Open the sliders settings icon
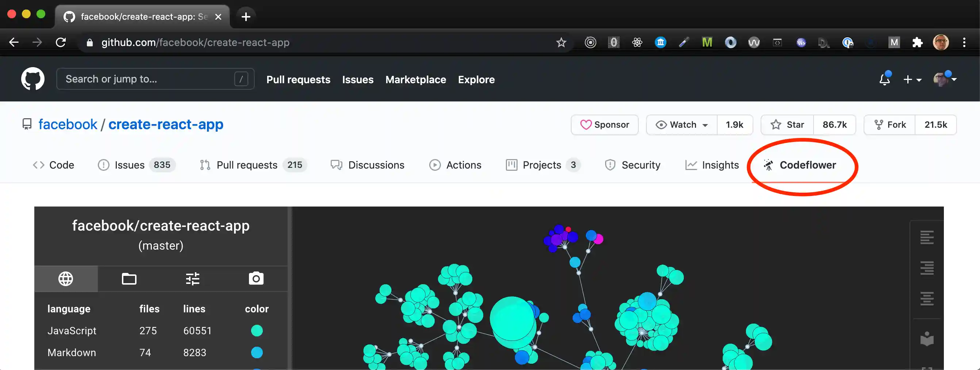Image resolution: width=980 pixels, height=370 pixels. pyautogui.click(x=192, y=279)
